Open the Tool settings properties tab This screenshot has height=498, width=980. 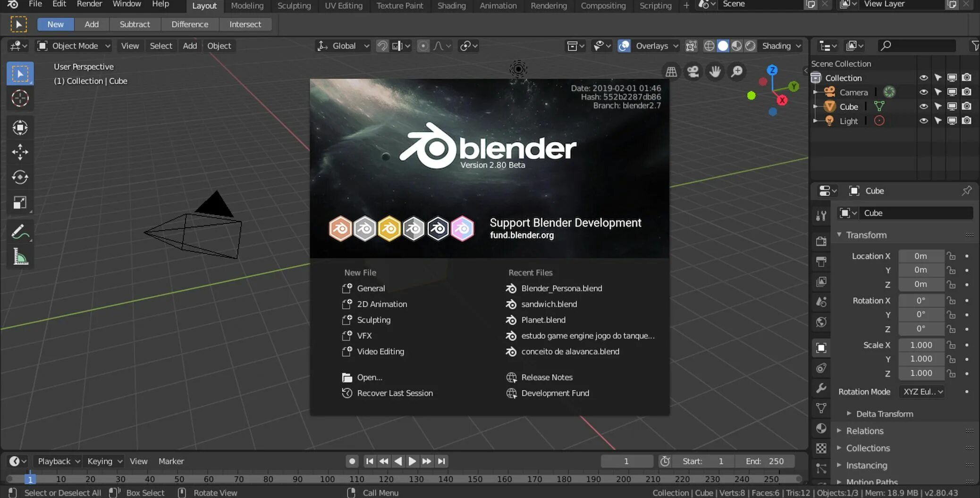[821, 216]
